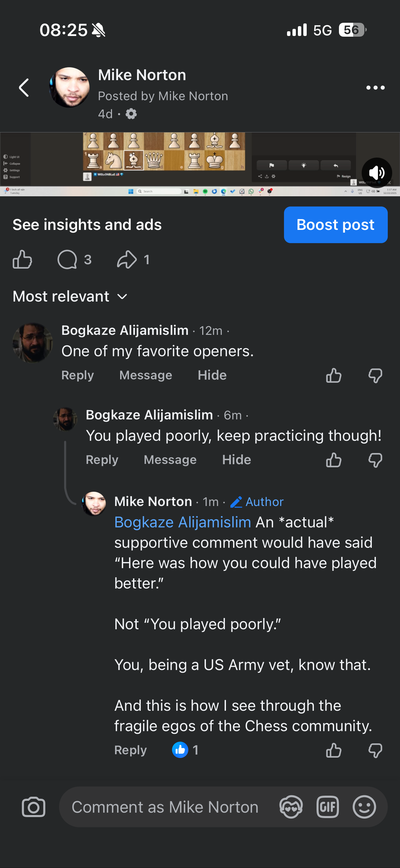Open See insights and ads
This screenshot has width=400, height=868.
(87, 225)
